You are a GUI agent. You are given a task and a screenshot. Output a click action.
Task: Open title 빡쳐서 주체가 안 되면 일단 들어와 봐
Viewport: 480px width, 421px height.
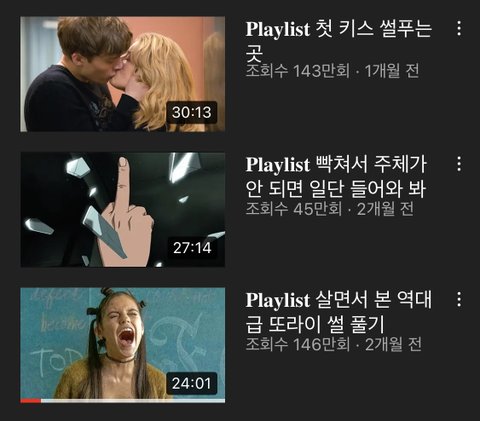[336, 176]
